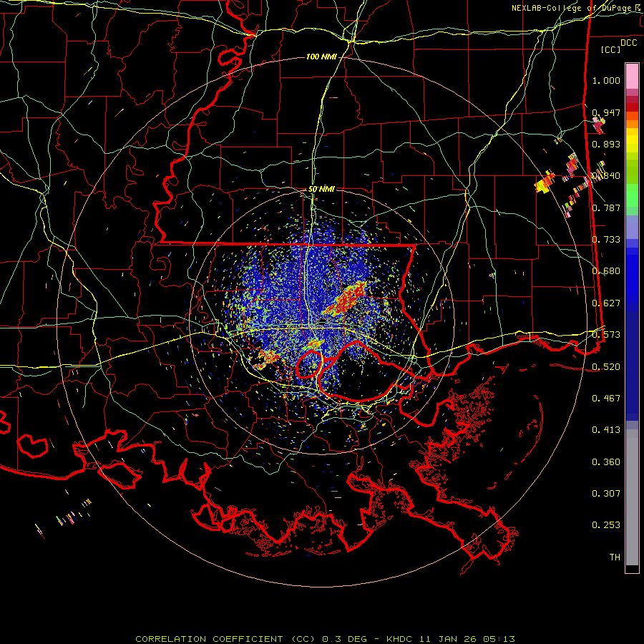Click the 0.680 legend value

[x=606, y=271]
